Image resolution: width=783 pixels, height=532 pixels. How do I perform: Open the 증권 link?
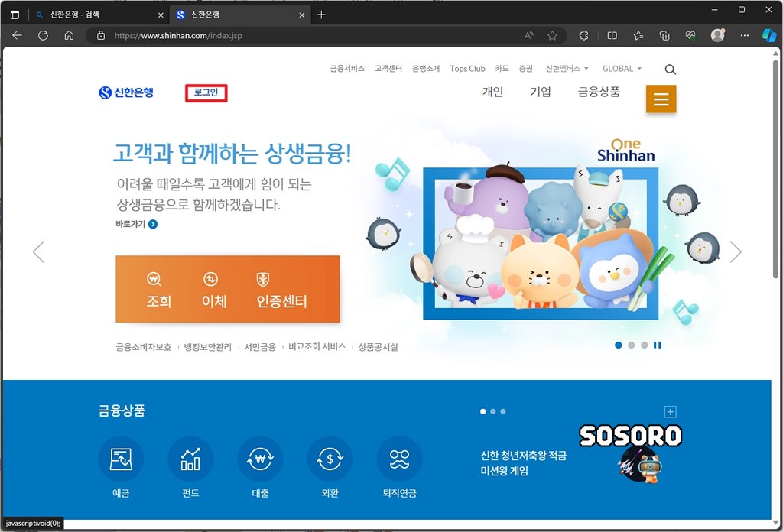pos(526,69)
